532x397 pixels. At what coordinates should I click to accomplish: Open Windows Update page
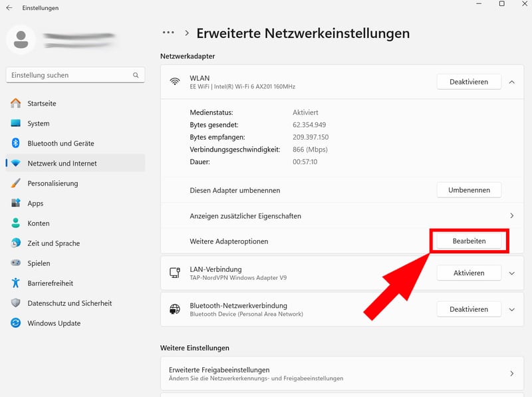point(75,323)
